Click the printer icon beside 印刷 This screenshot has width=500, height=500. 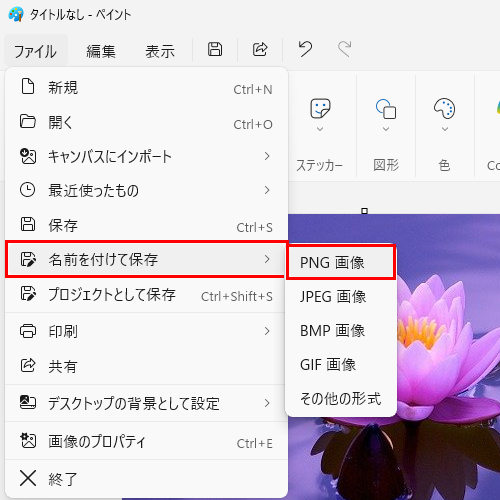tap(28, 331)
